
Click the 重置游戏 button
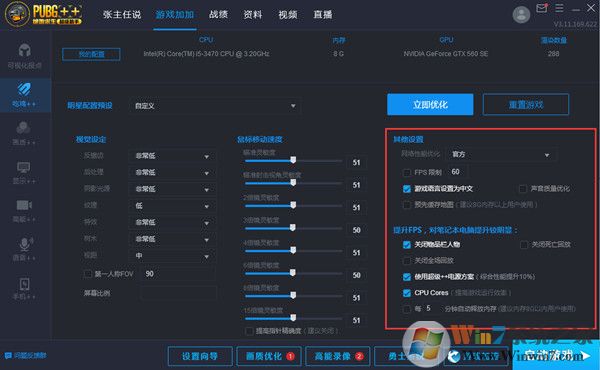tap(526, 104)
